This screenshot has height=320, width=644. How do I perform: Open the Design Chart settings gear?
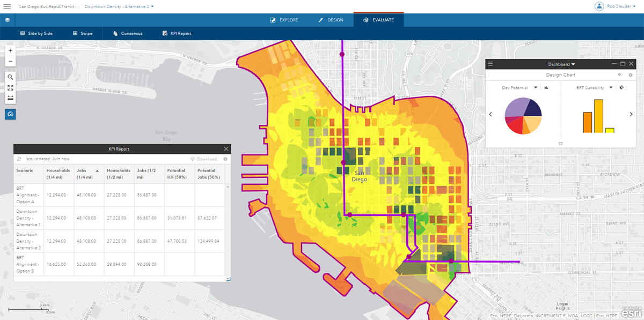pos(630,75)
